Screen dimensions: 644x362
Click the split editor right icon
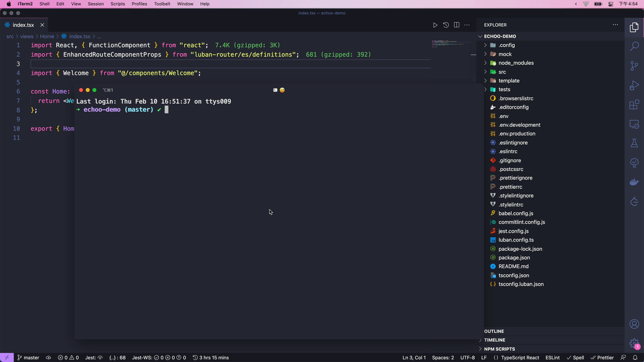(x=456, y=25)
